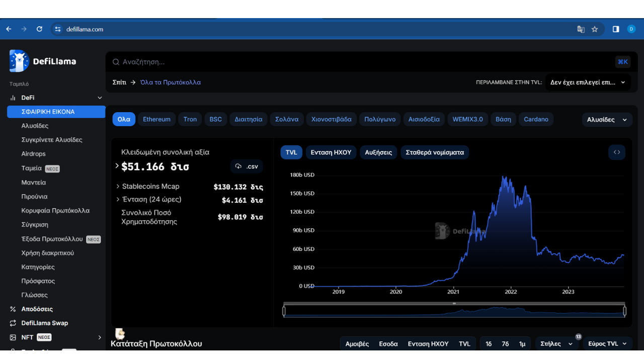The image size is (644, 362).
Task: Reload the page with the refresh icon
Action: (x=39, y=29)
